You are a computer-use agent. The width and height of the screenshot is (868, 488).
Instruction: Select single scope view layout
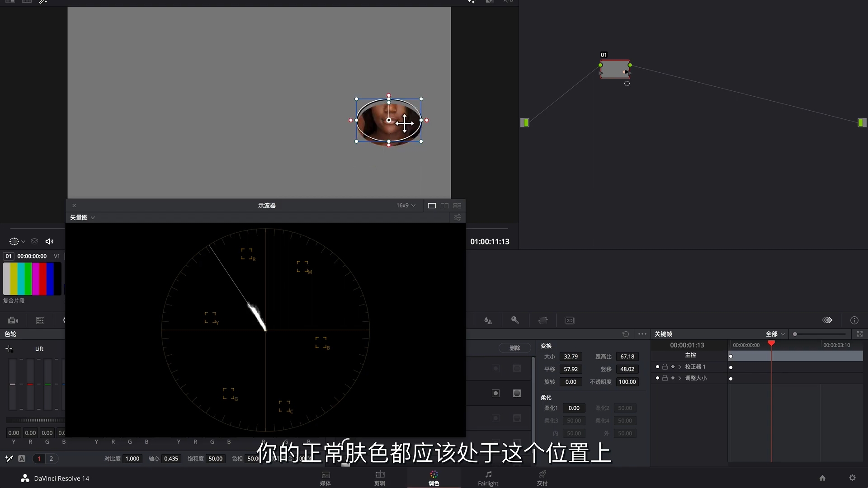pyautogui.click(x=432, y=206)
